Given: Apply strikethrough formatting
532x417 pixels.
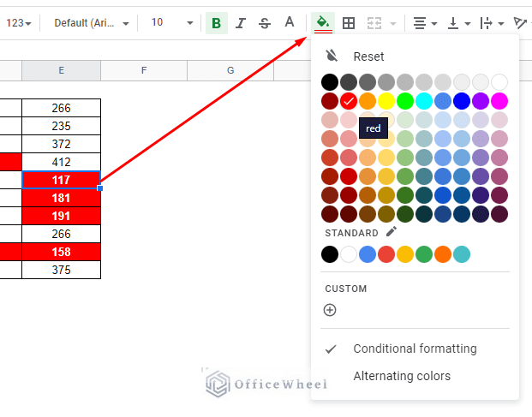Looking at the screenshot, I should pos(265,23).
